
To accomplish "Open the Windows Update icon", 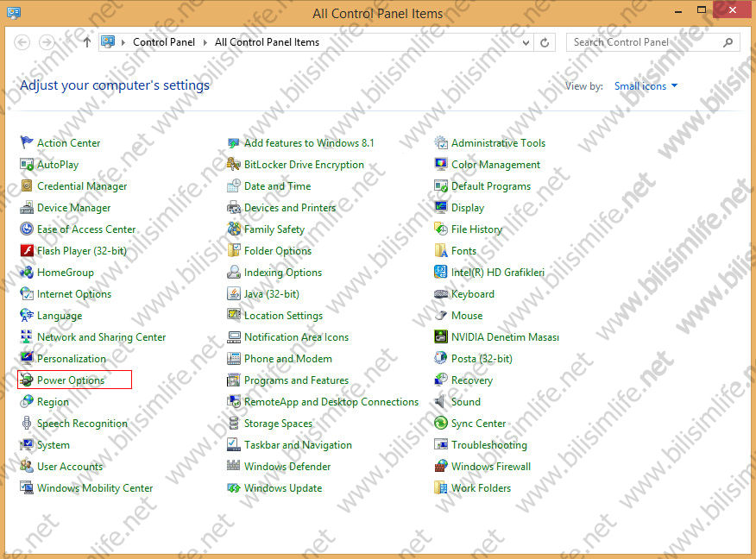I will click(x=234, y=488).
